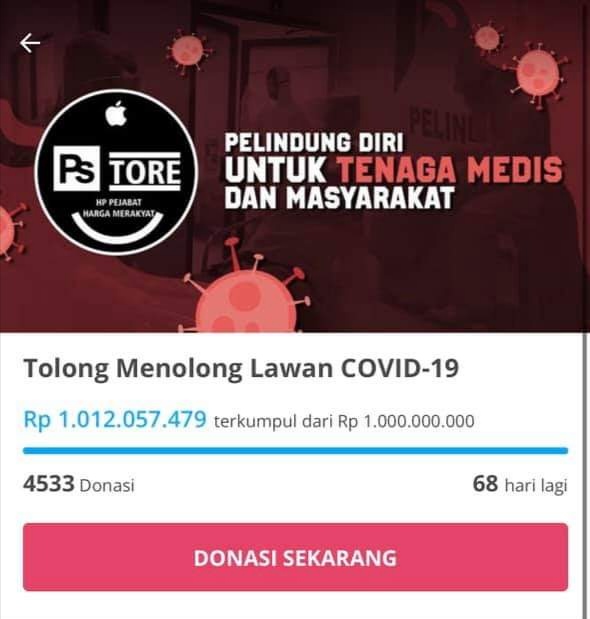The image size is (590, 619).
Task: Click the TENAGA MEDIS red headline text
Action: click(450, 170)
